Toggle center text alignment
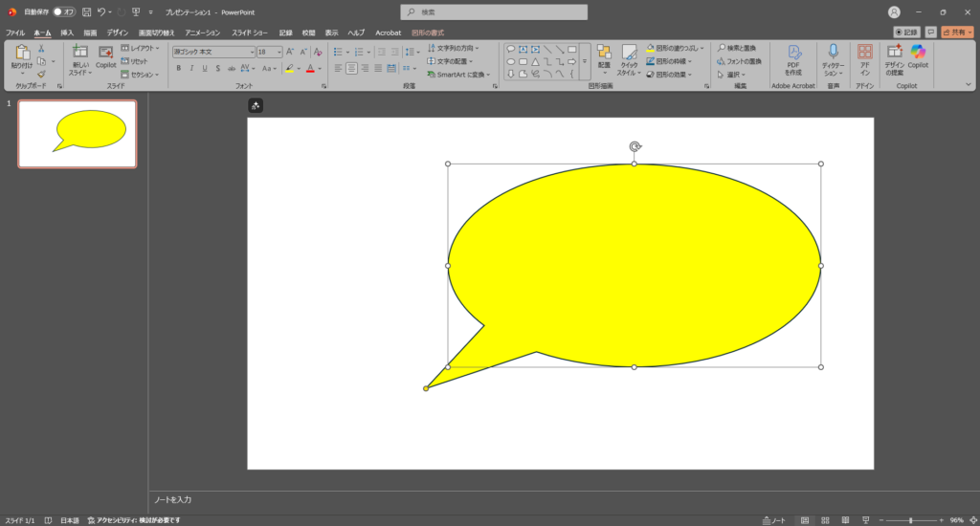Screen dimensions: 980x526 351,69
